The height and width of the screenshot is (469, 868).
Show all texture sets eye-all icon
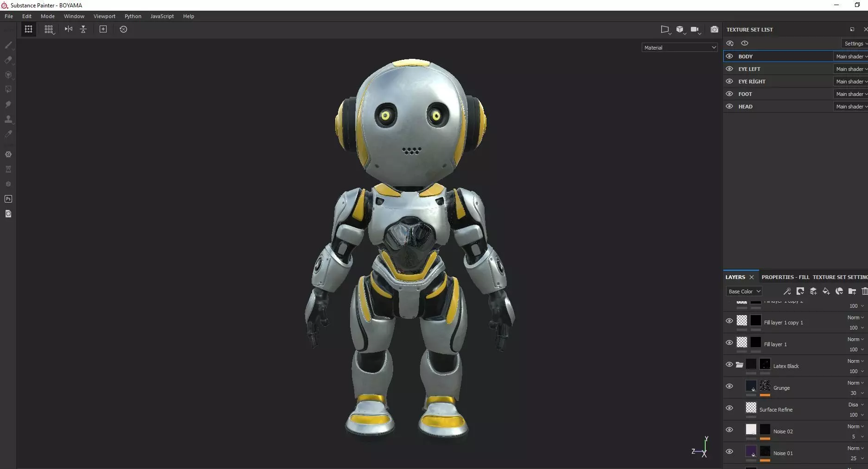click(730, 43)
